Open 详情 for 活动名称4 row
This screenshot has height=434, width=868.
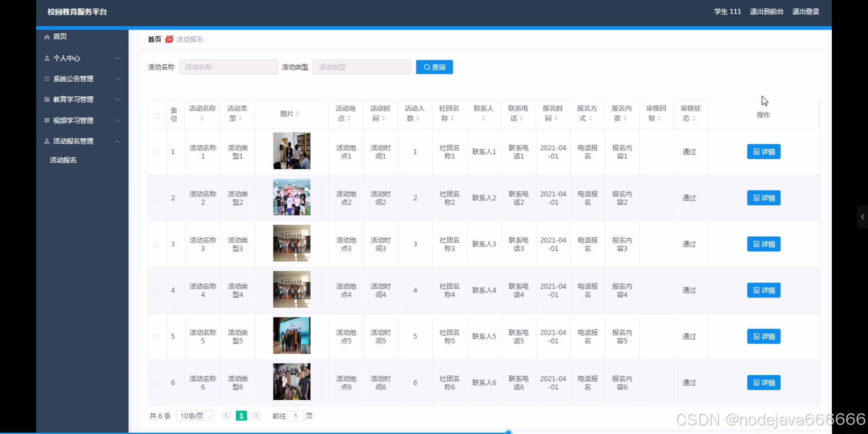point(764,290)
